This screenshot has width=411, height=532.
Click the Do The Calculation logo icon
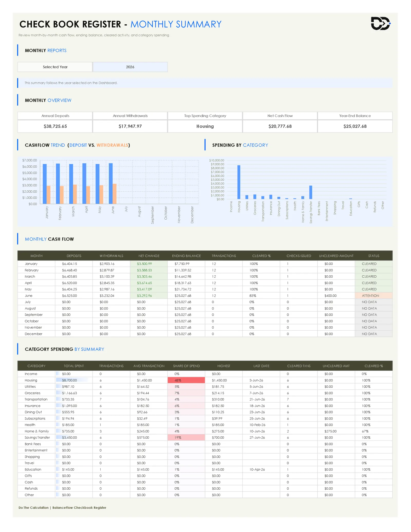pos(380,23)
